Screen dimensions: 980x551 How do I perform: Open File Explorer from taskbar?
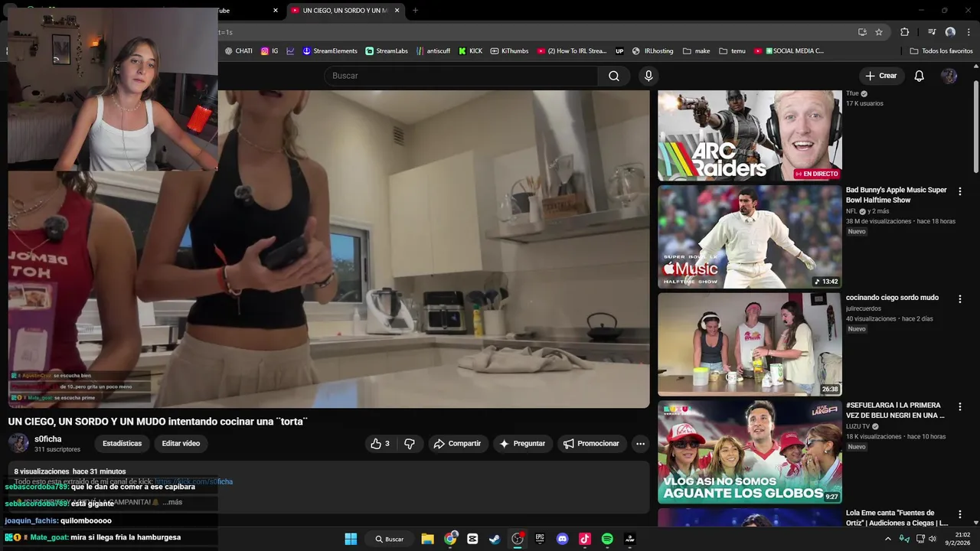pos(427,539)
